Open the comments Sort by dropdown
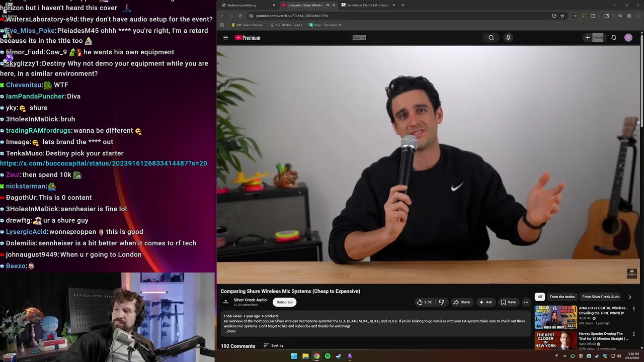644x362 pixels. pos(274,346)
